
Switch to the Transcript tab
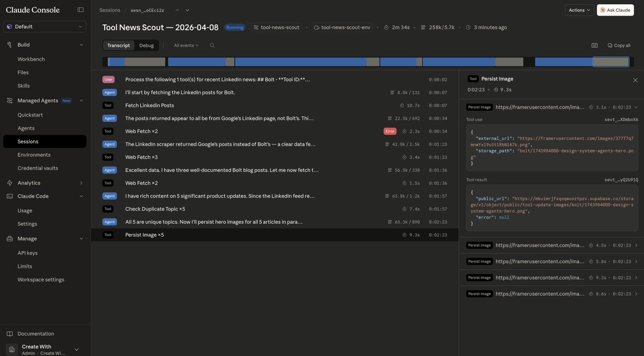pyautogui.click(x=119, y=46)
